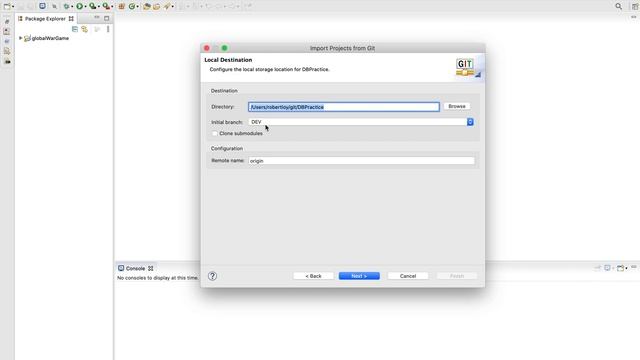Click the Display Selected Console icon

pos(607,268)
